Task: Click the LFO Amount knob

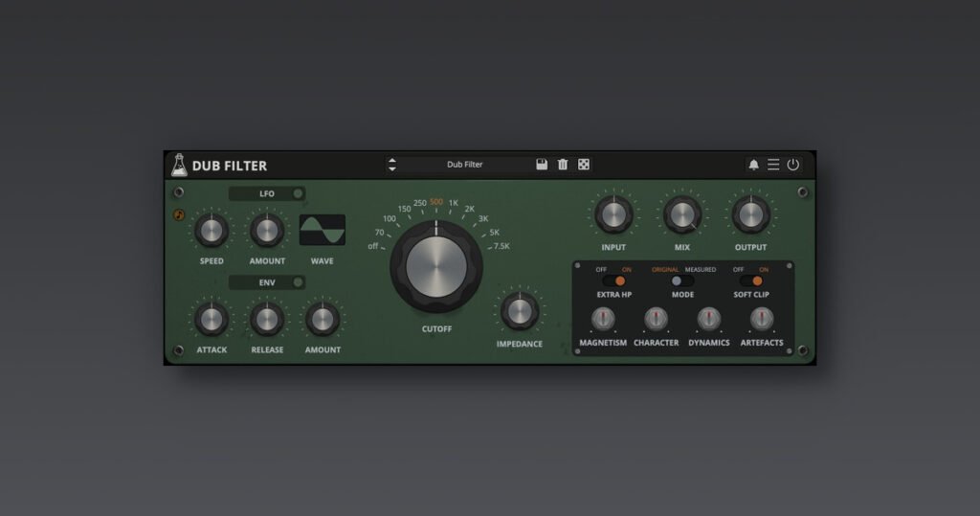Action: 267,230
